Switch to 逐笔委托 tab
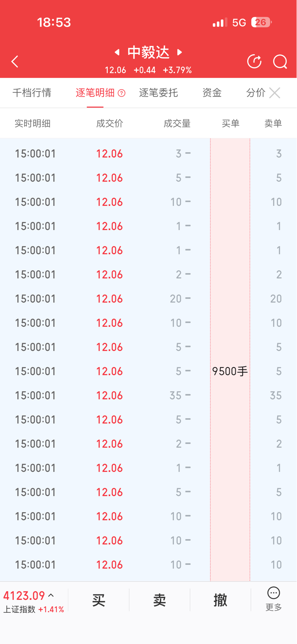This screenshot has height=644, width=297. click(x=158, y=93)
